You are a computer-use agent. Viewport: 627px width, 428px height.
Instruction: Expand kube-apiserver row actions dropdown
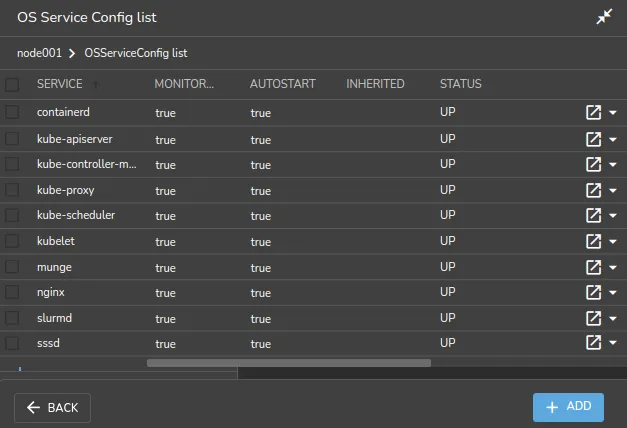tap(613, 140)
